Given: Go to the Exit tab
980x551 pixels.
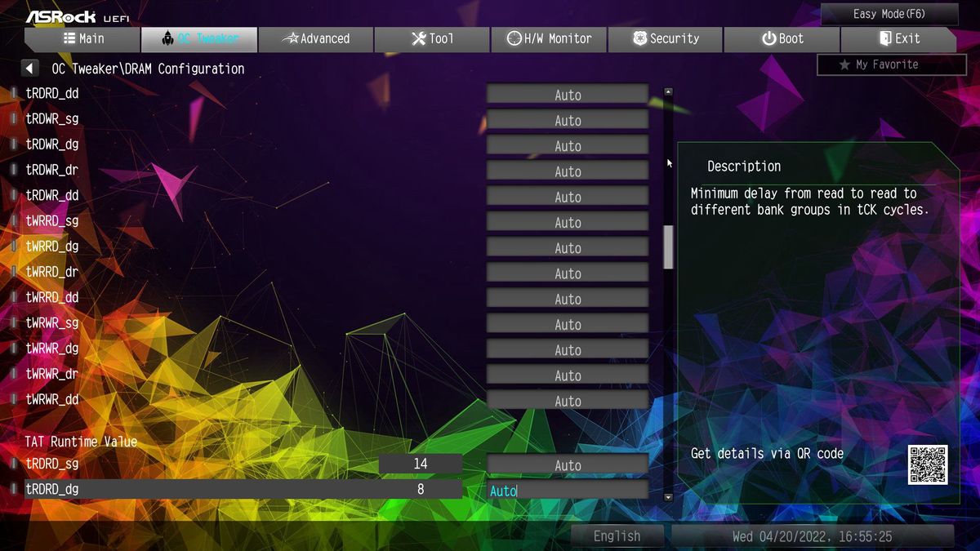Looking at the screenshot, I should (898, 38).
